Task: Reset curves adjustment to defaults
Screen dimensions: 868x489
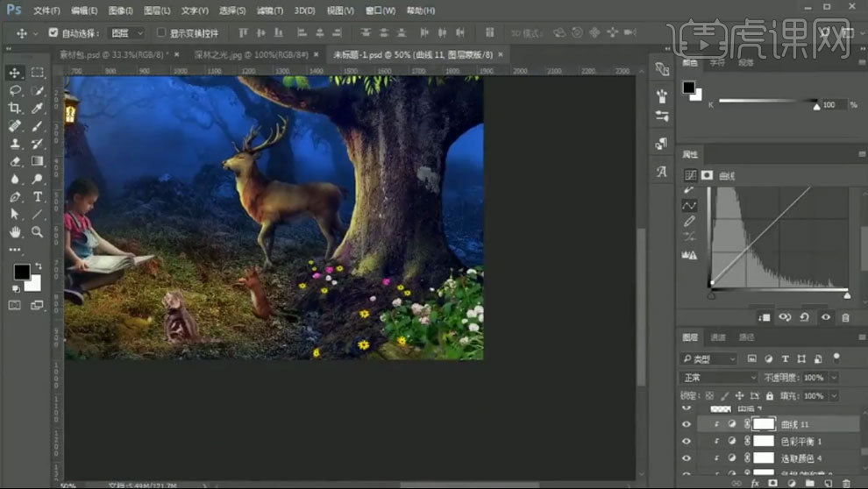Action: pyautogui.click(x=805, y=317)
